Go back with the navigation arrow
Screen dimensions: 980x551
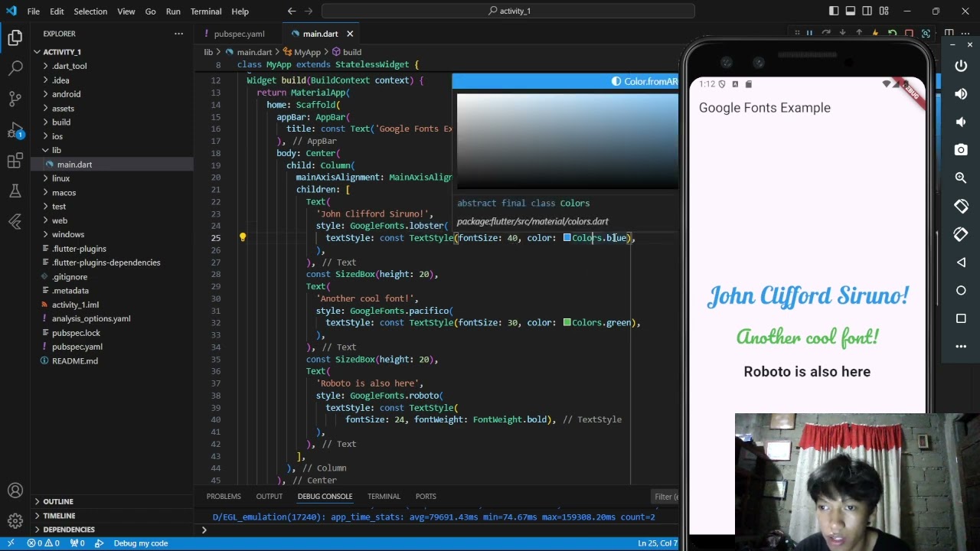(x=292, y=11)
